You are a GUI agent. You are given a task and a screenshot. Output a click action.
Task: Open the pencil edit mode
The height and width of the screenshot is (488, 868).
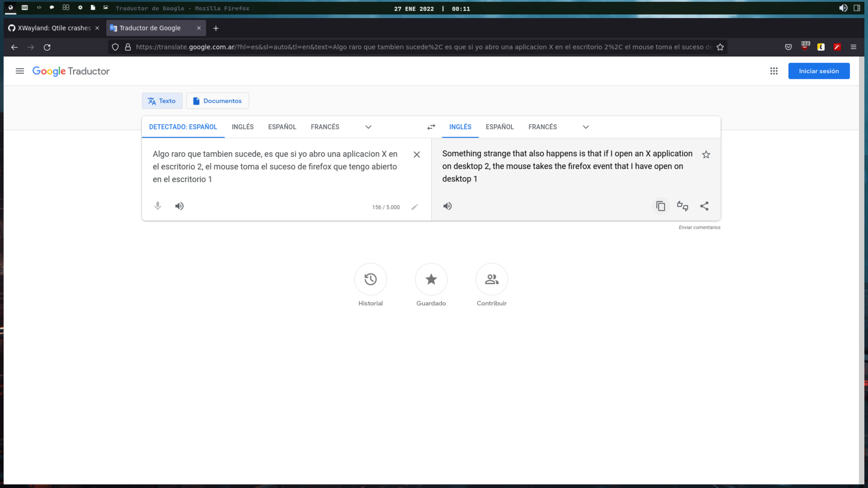415,207
